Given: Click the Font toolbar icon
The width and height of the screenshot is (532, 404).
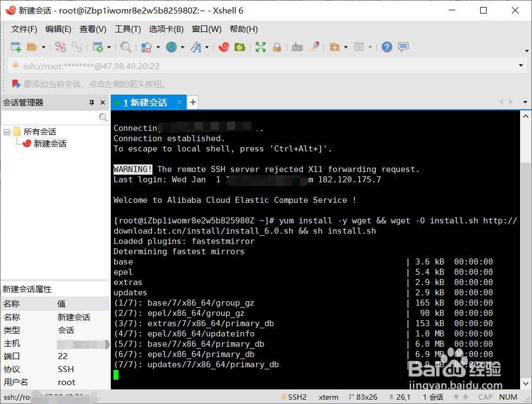Looking at the screenshot, I should click(x=196, y=47).
